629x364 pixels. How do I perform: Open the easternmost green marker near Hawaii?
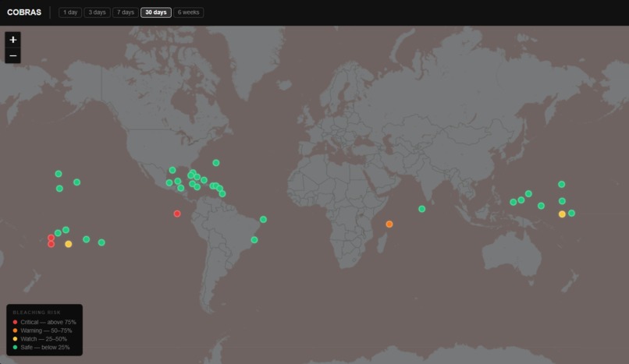click(x=77, y=182)
